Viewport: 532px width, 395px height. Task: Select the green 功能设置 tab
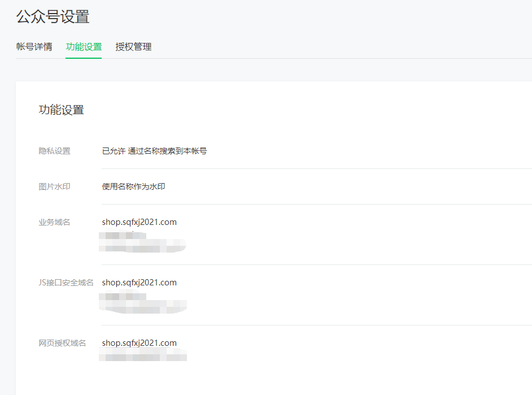(x=84, y=46)
